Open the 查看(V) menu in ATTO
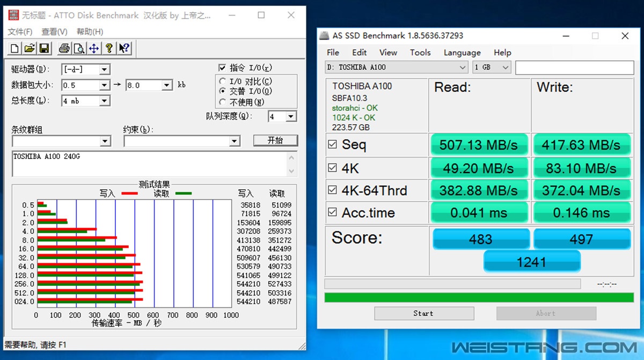 click(55, 32)
